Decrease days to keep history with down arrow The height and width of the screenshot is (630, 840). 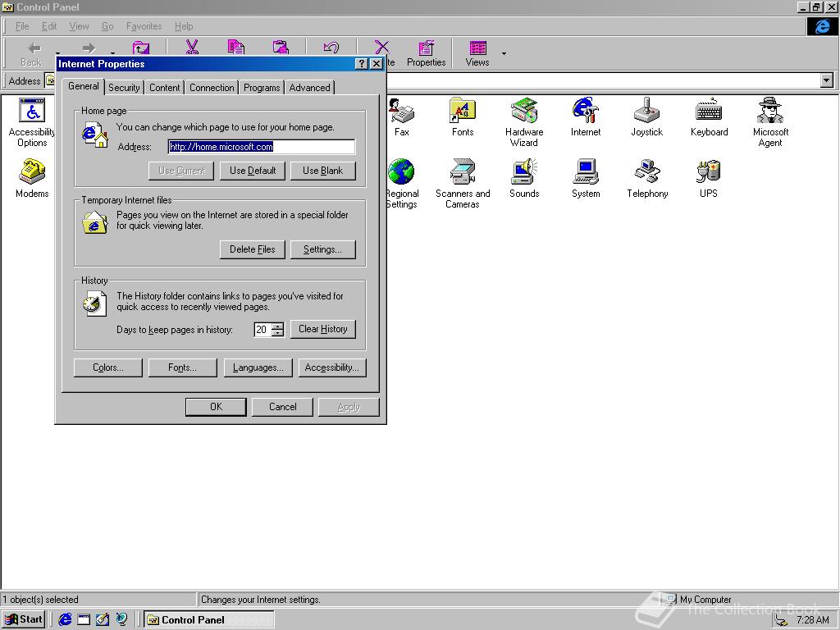(277, 333)
